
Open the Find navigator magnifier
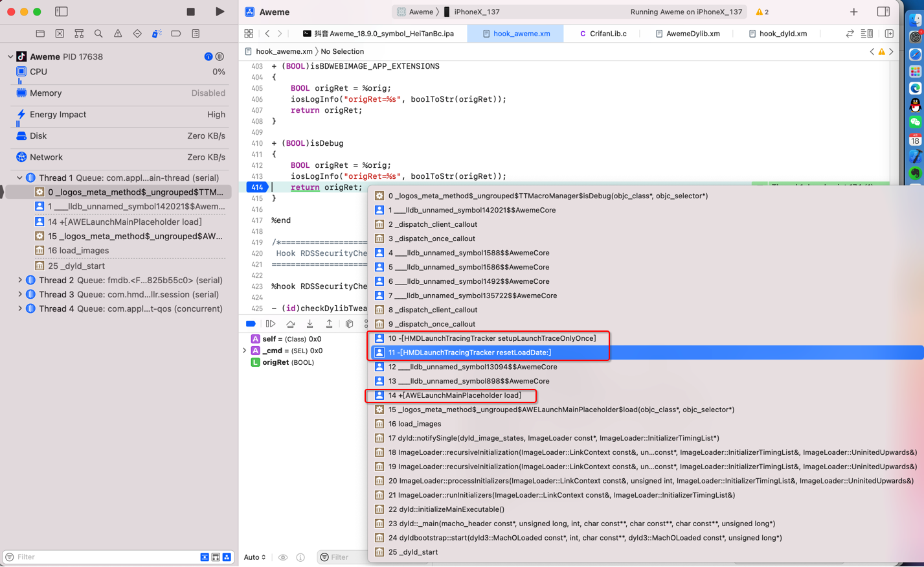click(x=98, y=34)
